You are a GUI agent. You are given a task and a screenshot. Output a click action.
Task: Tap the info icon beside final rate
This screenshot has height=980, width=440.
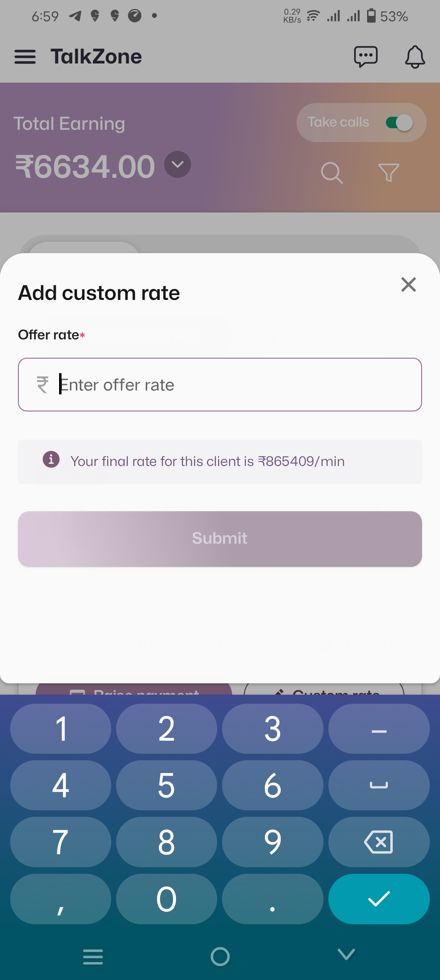(x=51, y=459)
